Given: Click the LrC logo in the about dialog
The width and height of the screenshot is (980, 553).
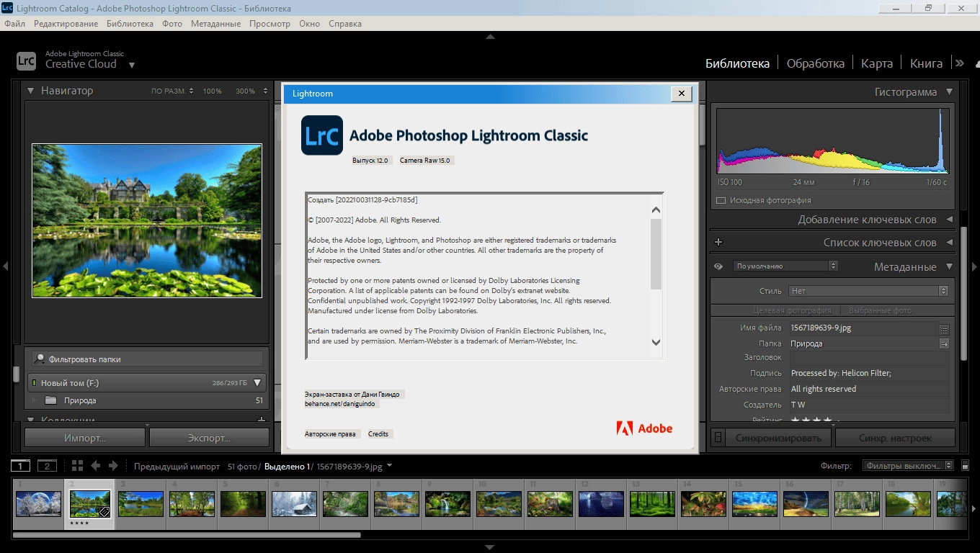Looking at the screenshot, I should click(322, 135).
